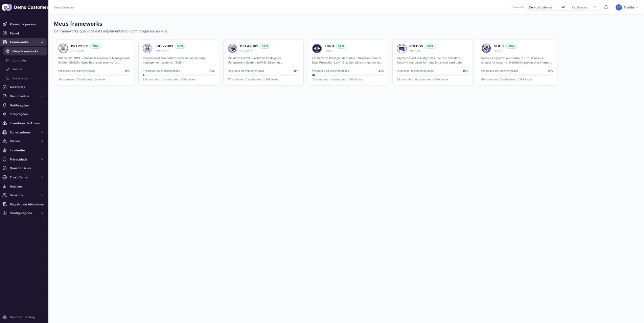Click the Evidências shield icon

[x=8, y=78]
